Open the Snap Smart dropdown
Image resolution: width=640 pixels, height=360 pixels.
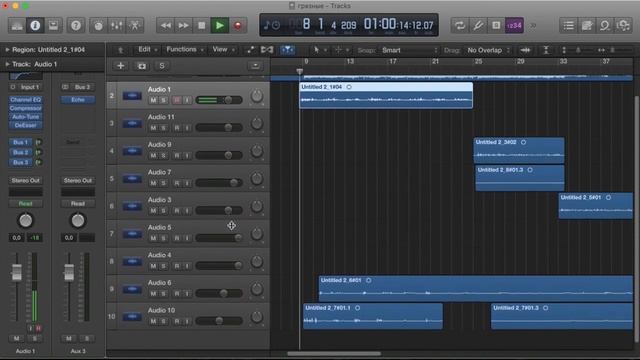(409, 50)
